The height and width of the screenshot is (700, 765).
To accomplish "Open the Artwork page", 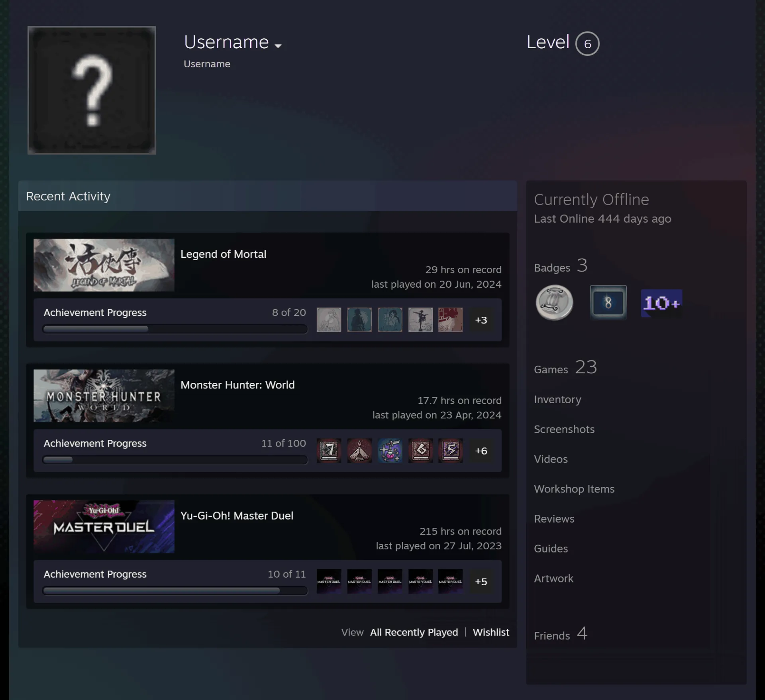I will coord(553,578).
